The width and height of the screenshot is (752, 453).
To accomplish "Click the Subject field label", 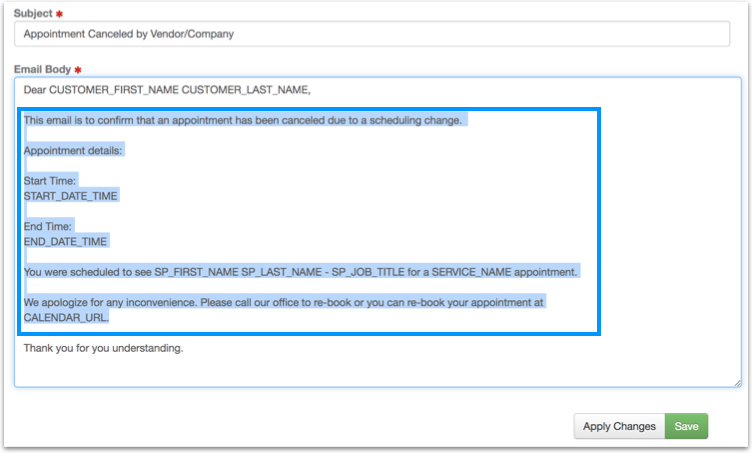I will point(33,13).
